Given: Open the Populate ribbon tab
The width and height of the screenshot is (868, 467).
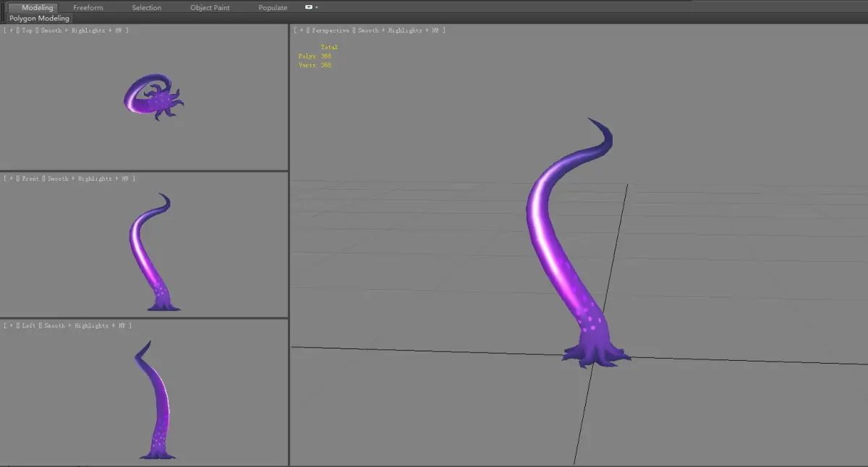Looking at the screenshot, I should (273, 7).
